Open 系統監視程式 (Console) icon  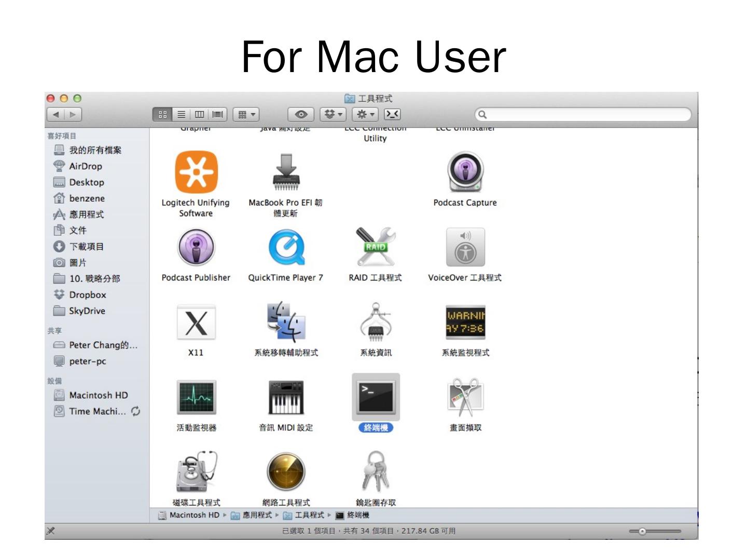coord(465,322)
